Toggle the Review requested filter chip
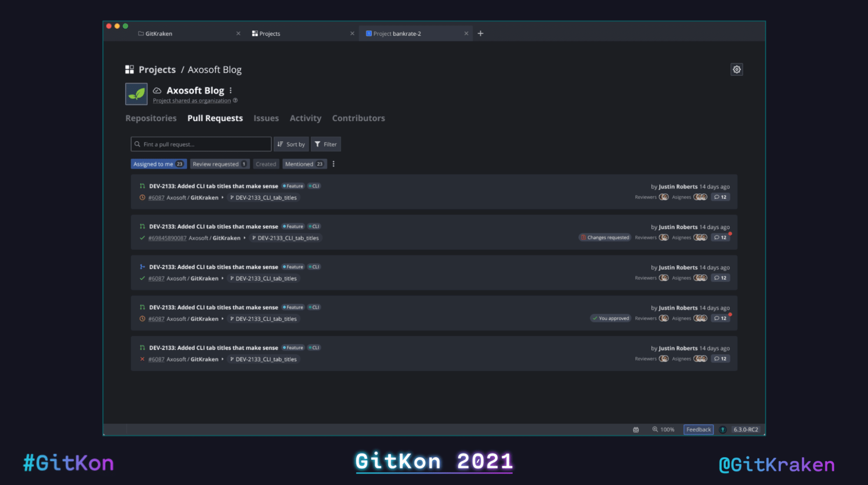868x485 pixels. click(x=220, y=164)
